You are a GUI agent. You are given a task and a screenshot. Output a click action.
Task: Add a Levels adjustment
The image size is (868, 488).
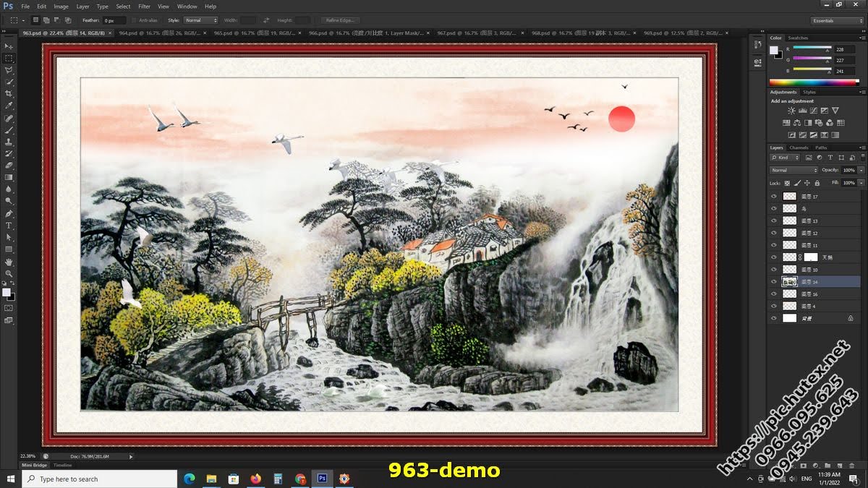pos(802,111)
